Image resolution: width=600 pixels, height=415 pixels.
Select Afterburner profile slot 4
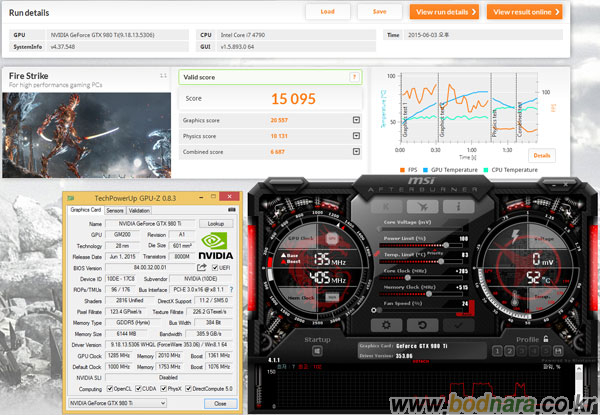point(534,351)
